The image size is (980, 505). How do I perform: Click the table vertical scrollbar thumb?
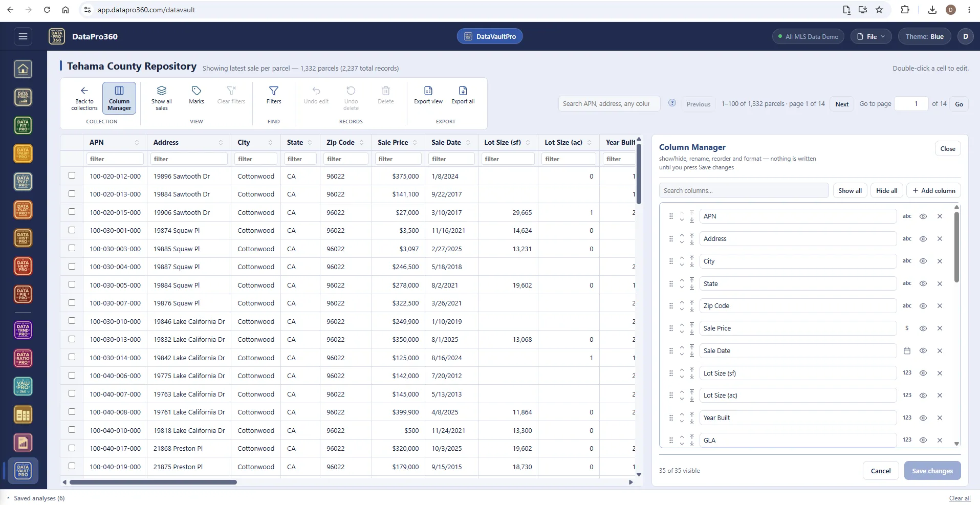click(638, 174)
